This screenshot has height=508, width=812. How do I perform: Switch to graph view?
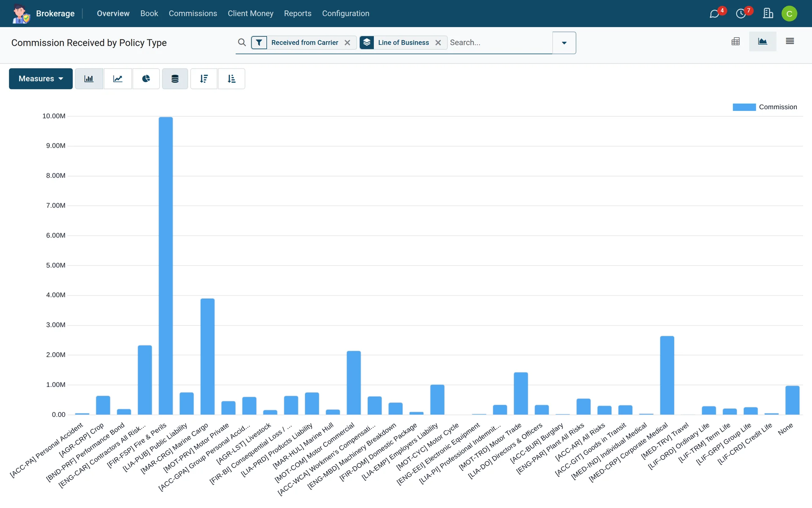(x=763, y=41)
